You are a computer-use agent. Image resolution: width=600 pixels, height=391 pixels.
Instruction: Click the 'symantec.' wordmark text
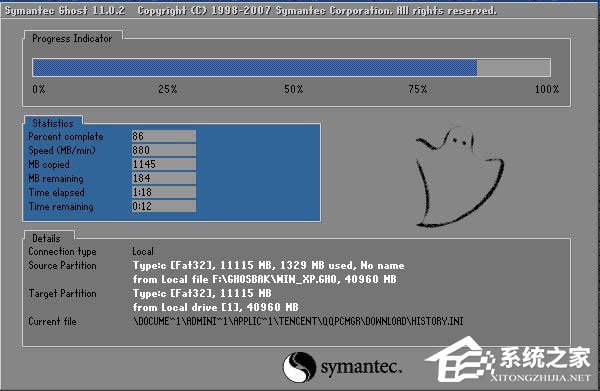[x=361, y=368]
